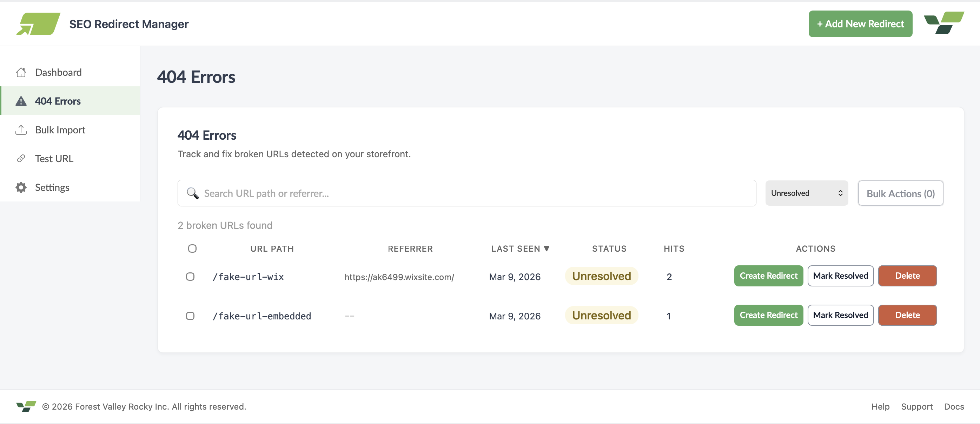Image resolution: width=980 pixels, height=424 pixels.
Task: Click the Bulk Import upload icon
Action: 21,130
